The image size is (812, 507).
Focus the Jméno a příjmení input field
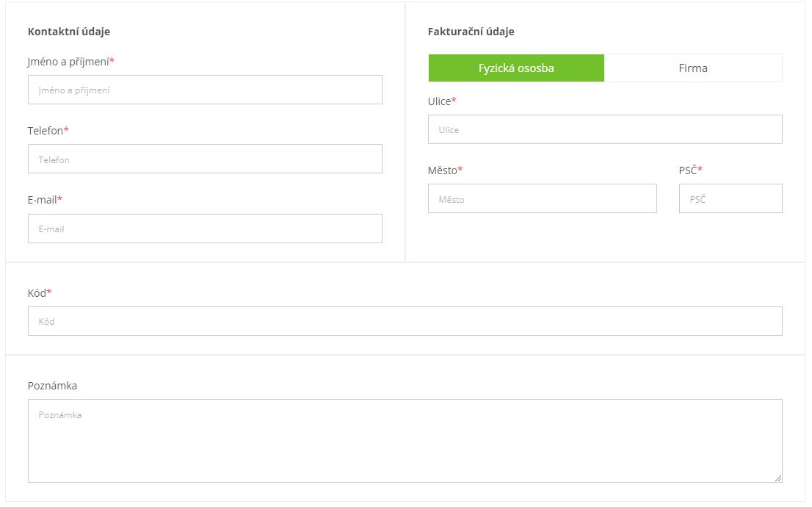[x=205, y=90]
